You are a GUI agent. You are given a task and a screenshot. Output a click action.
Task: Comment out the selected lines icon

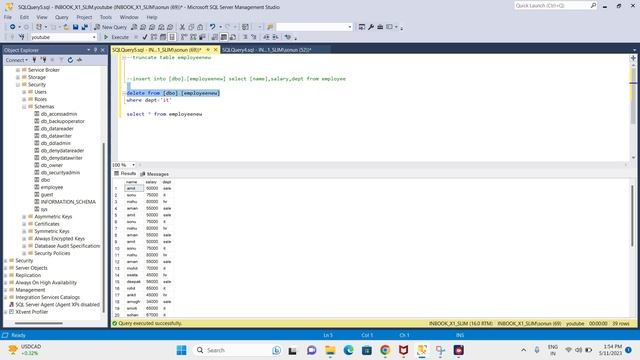(245, 37)
